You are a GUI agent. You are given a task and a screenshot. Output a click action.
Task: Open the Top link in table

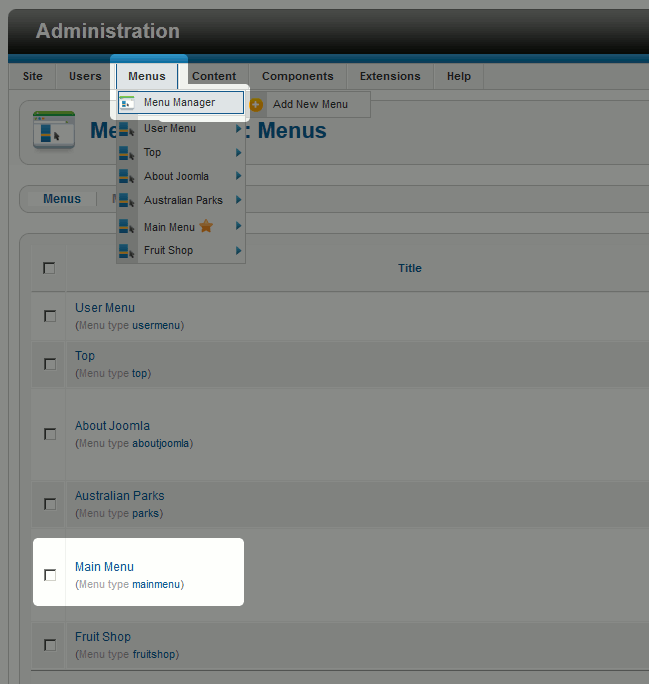(x=85, y=356)
